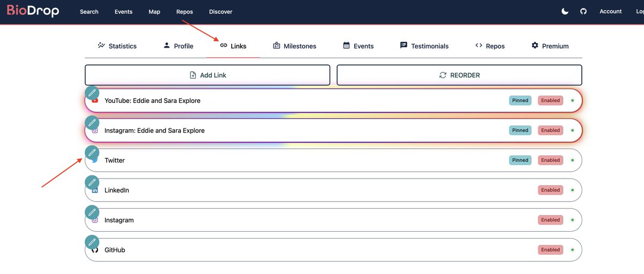Click the REORDER button
The image size is (644, 274).
pos(459,75)
